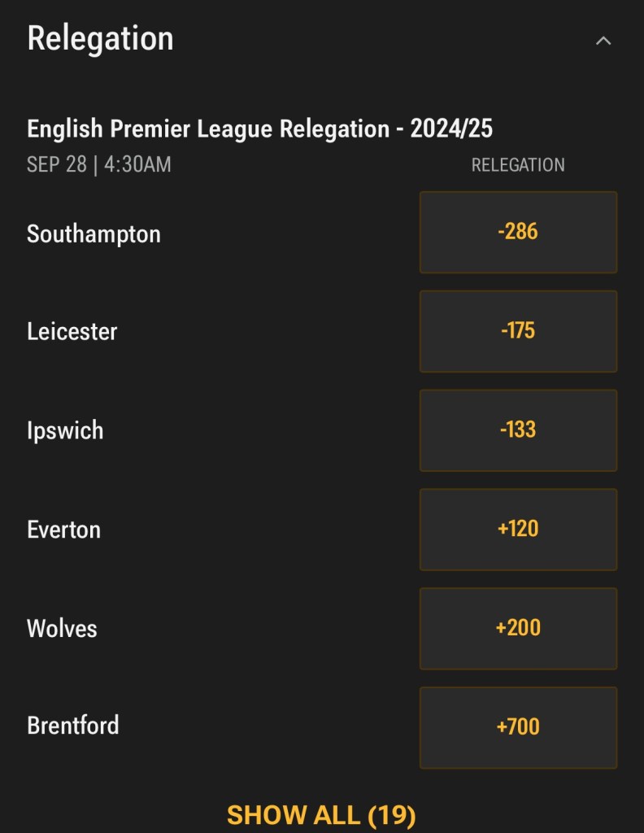Expand list with SHOW ALL (19)
644x833 pixels.
click(321, 814)
